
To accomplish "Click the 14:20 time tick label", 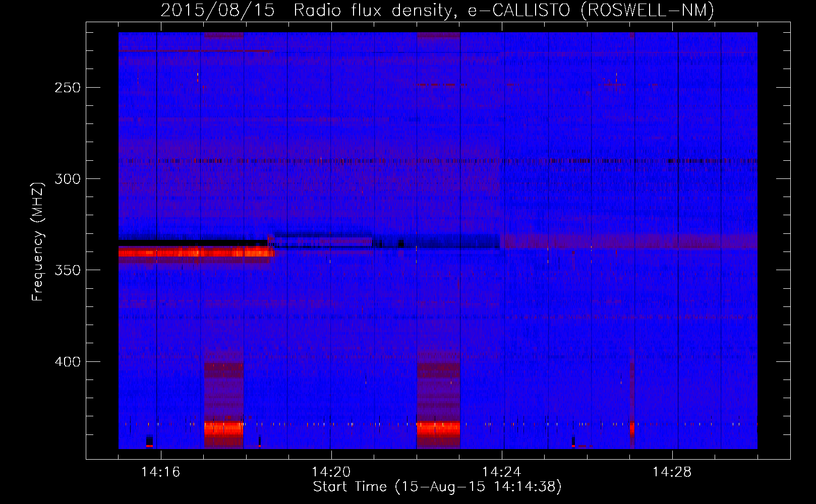I will (x=331, y=472).
